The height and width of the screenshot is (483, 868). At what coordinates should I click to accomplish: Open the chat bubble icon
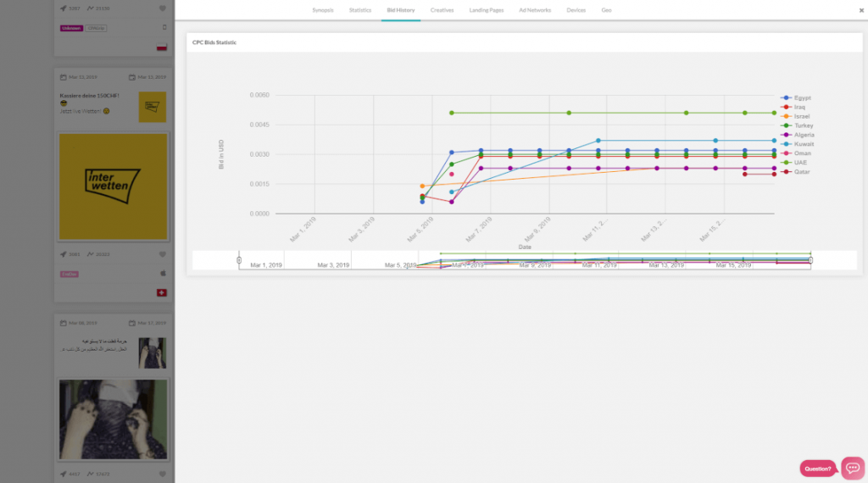853,468
